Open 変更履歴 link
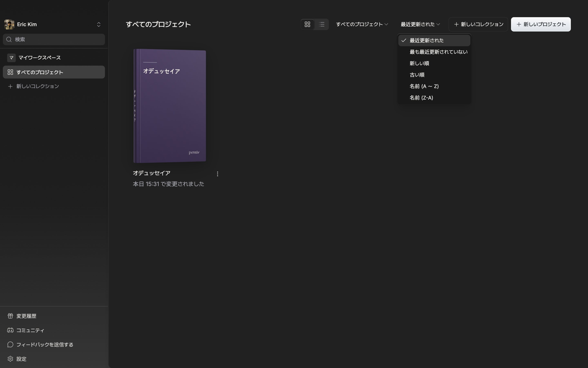The image size is (588, 368). click(x=26, y=316)
